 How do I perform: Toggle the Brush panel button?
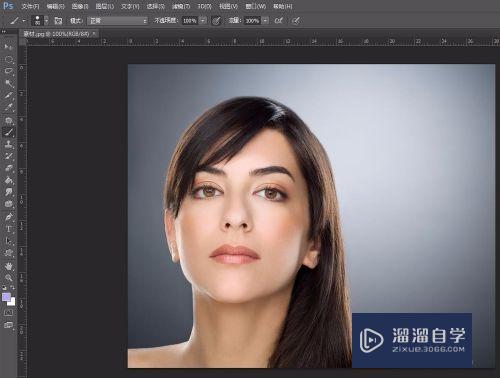(x=58, y=21)
